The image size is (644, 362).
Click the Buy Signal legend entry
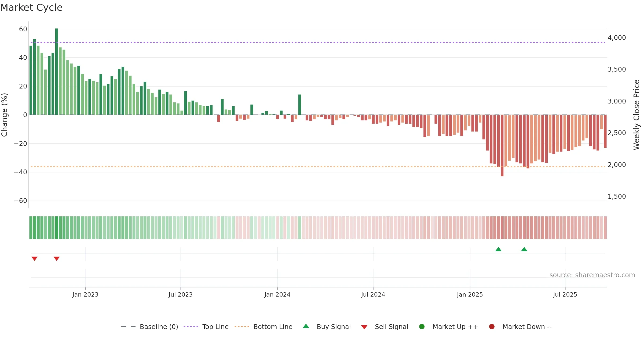pos(327,327)
